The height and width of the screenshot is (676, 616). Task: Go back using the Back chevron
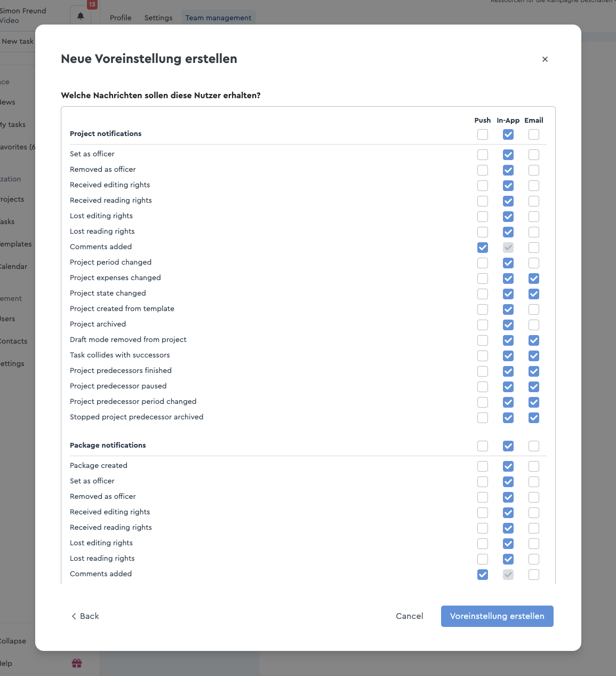click(x=74, y=616)
